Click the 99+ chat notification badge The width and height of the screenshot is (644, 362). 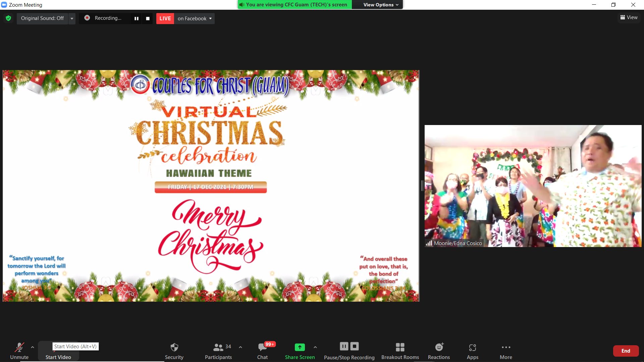tap(270, 344)
